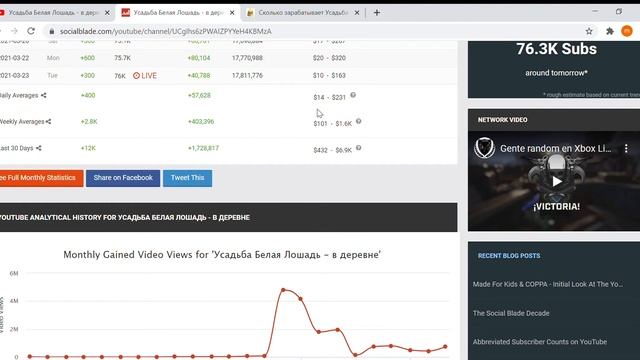Click the $10 - $163 earnings estimate
This screenshot has height=360, width=640.
(x=329, y=76)
